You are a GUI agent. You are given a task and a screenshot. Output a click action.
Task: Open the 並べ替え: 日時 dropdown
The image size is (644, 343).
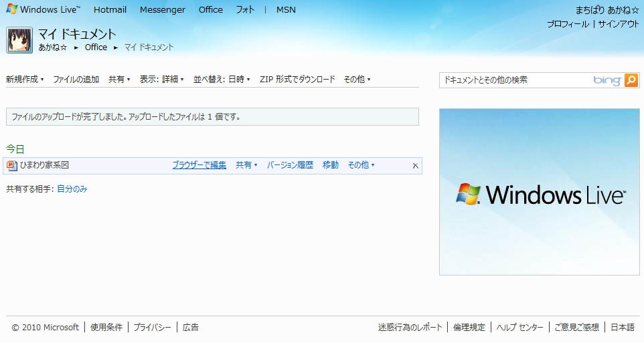pyautogui.click(x=222, y=79)
